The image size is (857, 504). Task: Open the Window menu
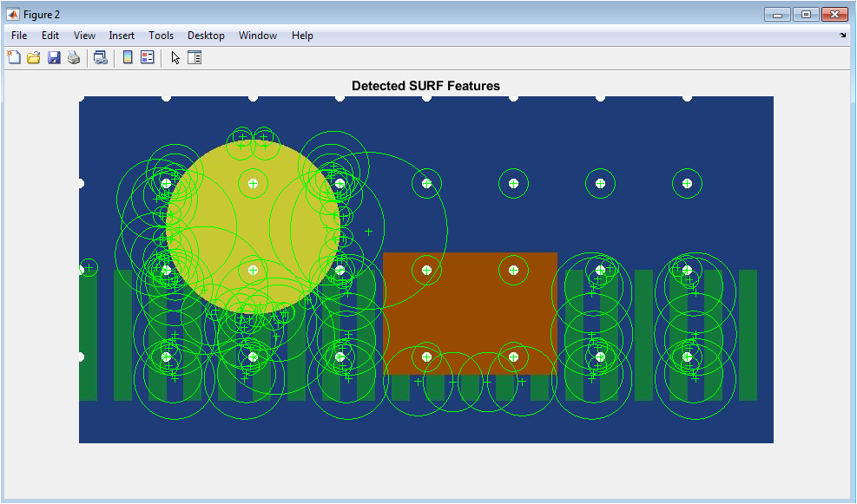(258, 36)
